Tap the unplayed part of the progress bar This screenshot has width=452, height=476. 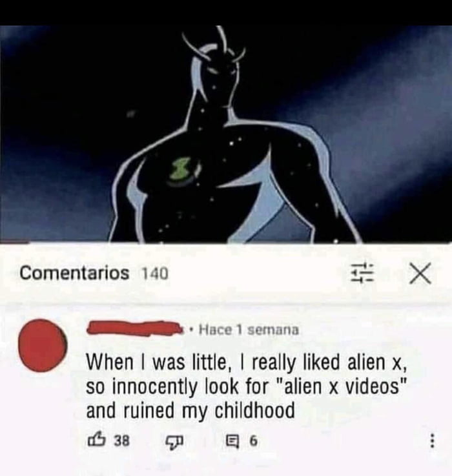pyautogui.click(x=241, y=243)
